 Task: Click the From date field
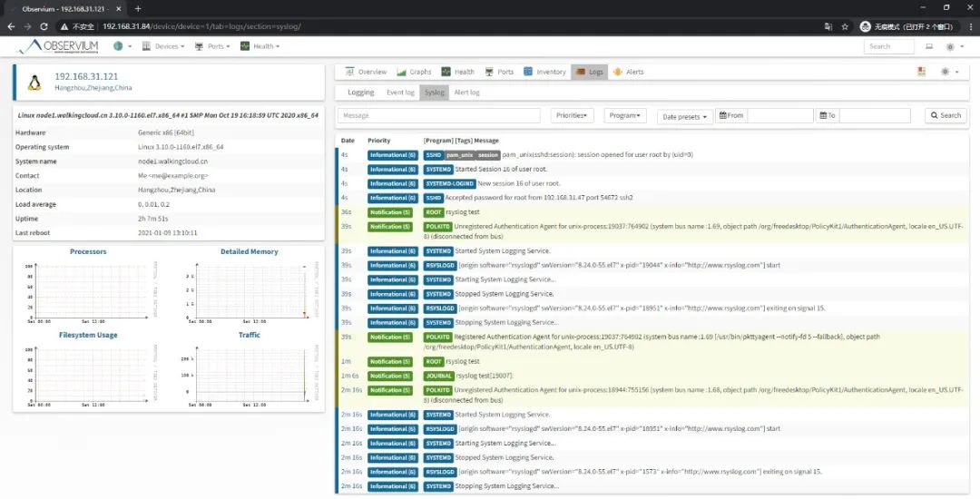tap(780, 115)
